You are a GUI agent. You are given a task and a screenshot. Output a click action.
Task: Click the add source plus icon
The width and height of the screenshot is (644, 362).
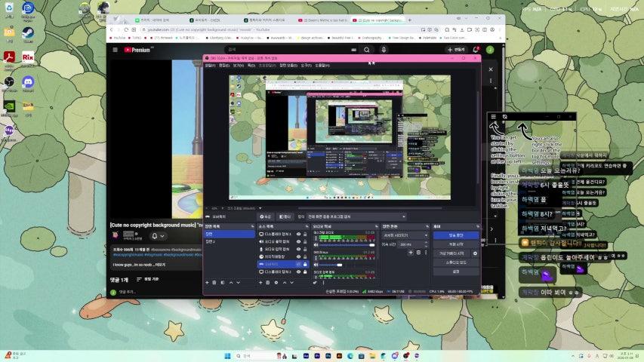260,283
